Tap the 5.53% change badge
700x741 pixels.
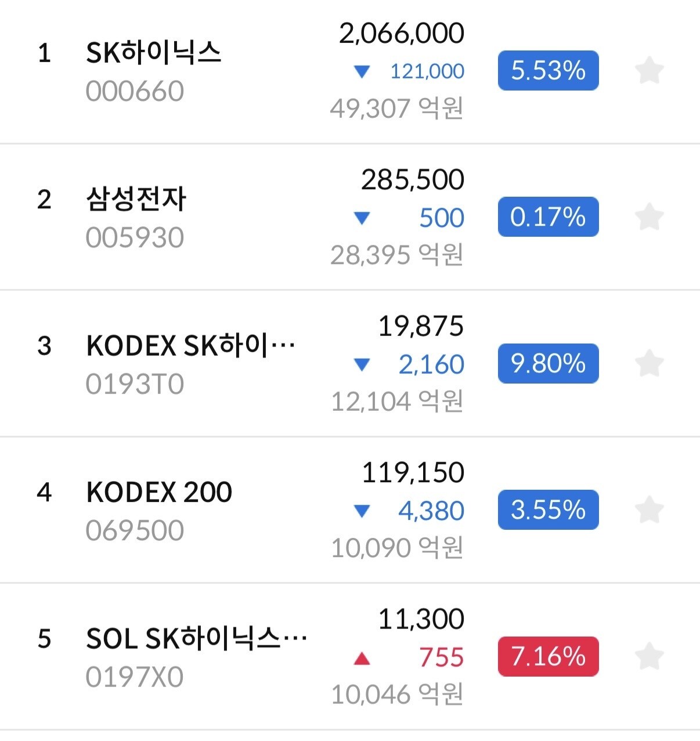point(548,70)
